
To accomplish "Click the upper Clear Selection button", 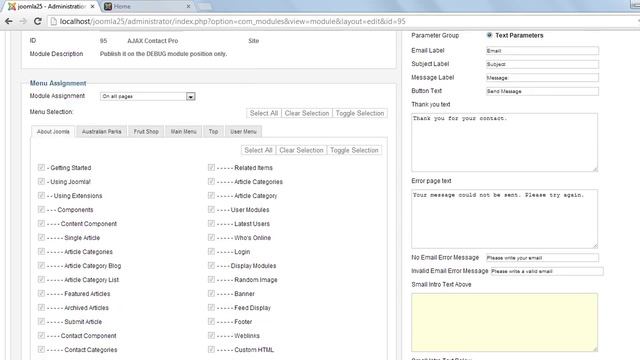I will (x=307, y=113).
